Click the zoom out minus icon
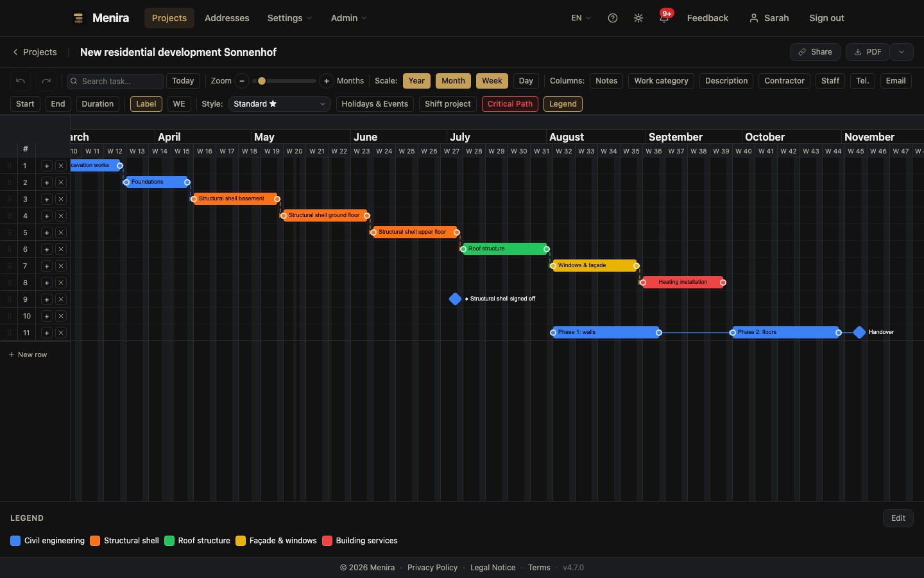 [x=242, y=81]
